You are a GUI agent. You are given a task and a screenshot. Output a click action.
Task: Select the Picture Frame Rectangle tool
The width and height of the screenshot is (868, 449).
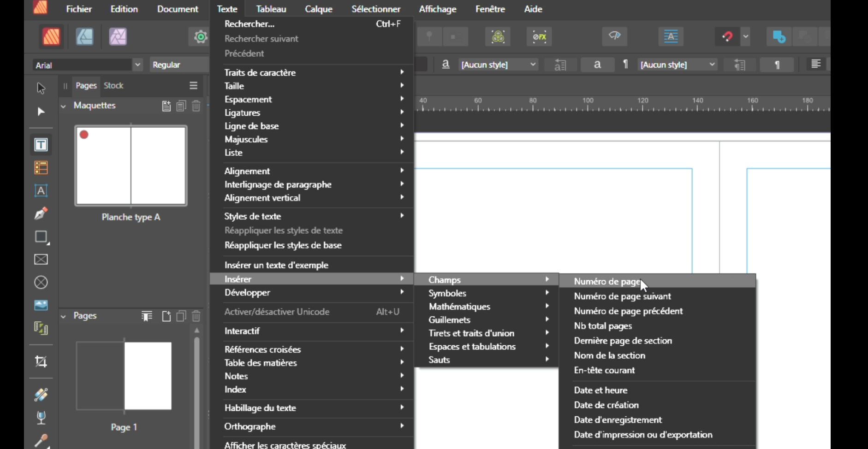tap(41, 260)
